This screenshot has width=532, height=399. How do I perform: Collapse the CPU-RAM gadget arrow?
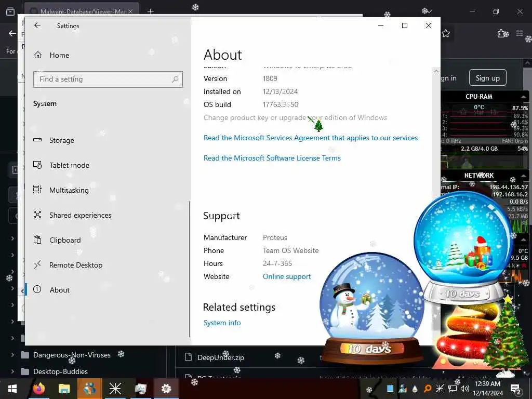[x=524, y=97]
